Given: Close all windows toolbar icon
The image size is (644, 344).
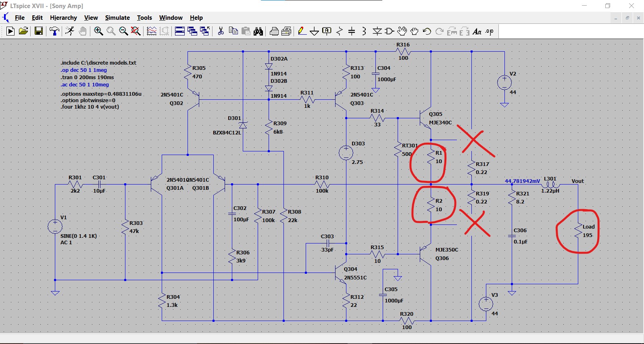Looking at the screenshot, I should click(205, 31).
